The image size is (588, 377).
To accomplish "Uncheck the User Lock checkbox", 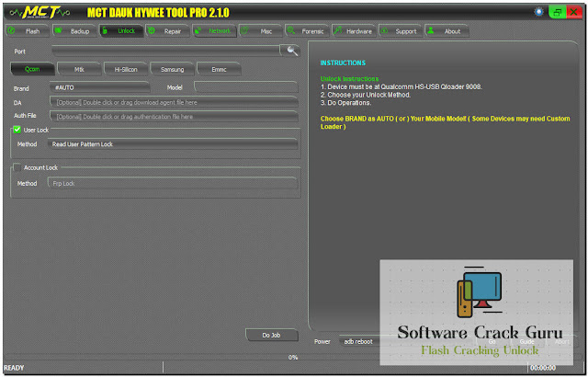I will pos(17,130).
